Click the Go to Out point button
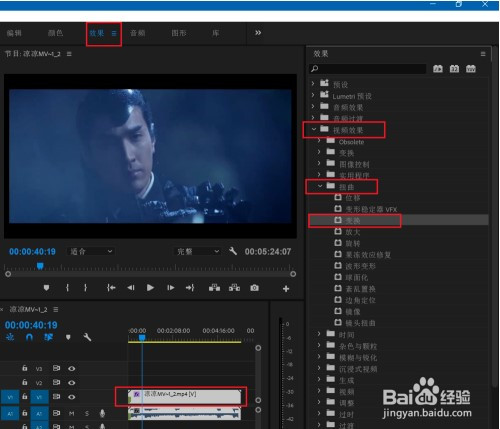Image resolution: width=500 pixels, height=429 pixels. click(190, 288)
